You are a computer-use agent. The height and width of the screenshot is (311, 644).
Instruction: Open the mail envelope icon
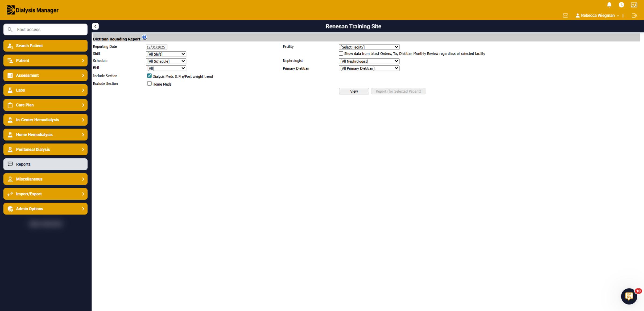point(565,16)
